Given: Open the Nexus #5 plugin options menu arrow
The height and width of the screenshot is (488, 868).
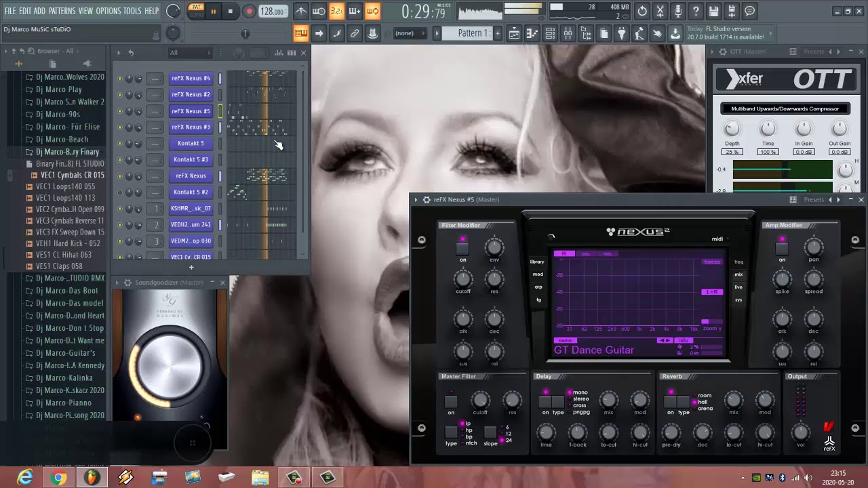Looking at the screenshot, I should [416, 199].
